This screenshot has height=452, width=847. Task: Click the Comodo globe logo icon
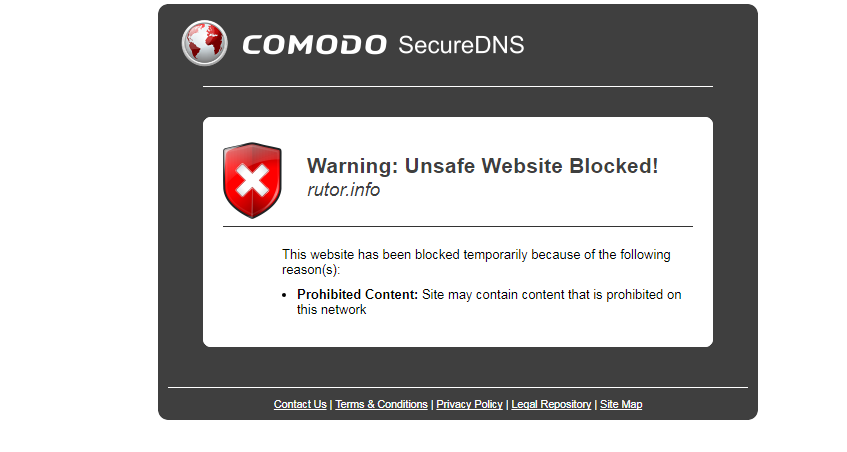204,43
